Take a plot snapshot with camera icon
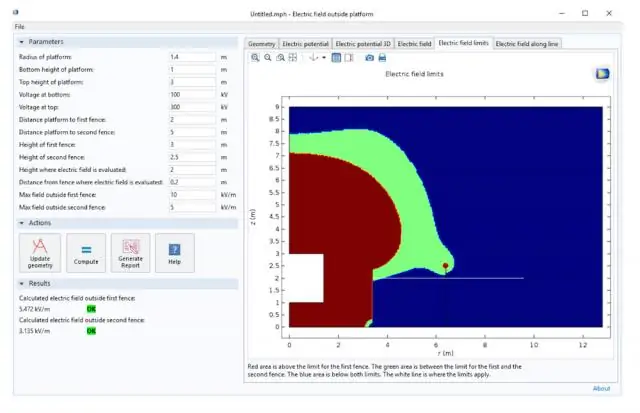 369,58
